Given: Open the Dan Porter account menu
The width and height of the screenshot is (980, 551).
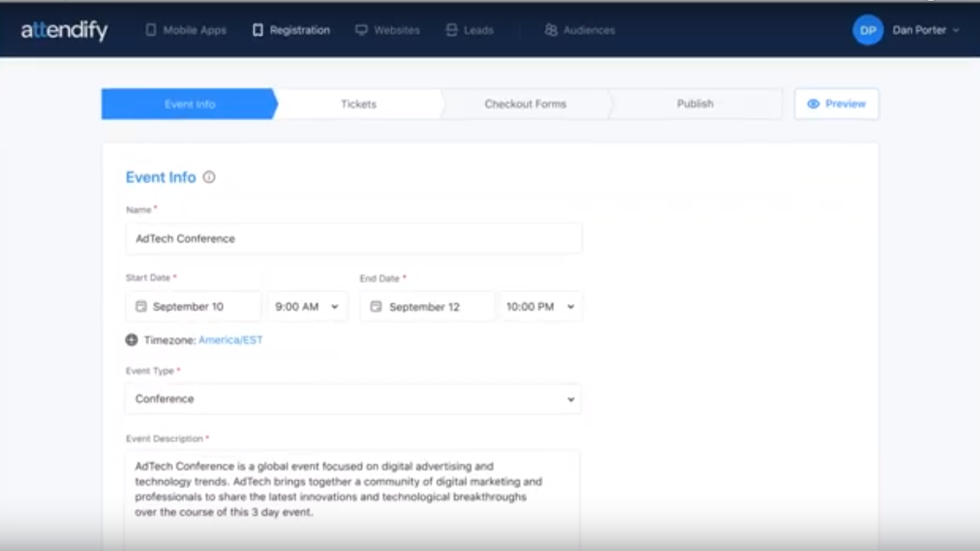Looking at the screenshot, I should coord(925,30).
